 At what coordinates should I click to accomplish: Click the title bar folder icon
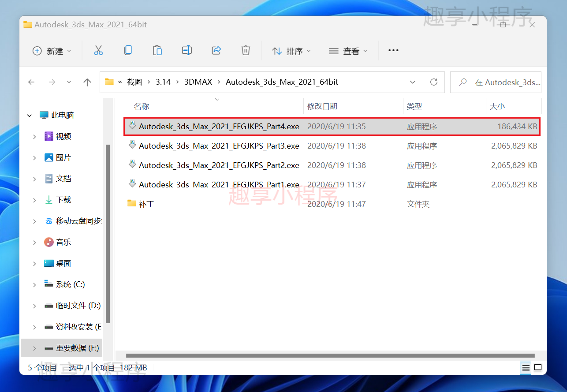point(28,25)
